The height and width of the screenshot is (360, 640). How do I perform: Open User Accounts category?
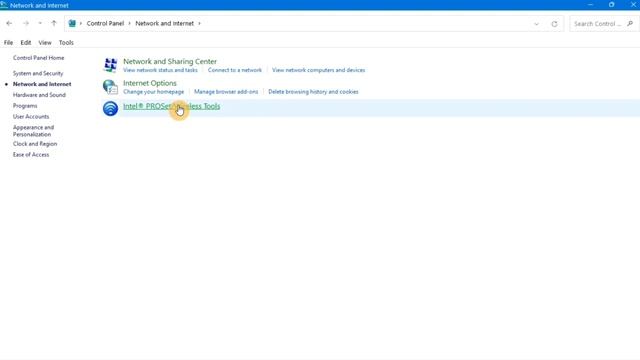(31, 117)
